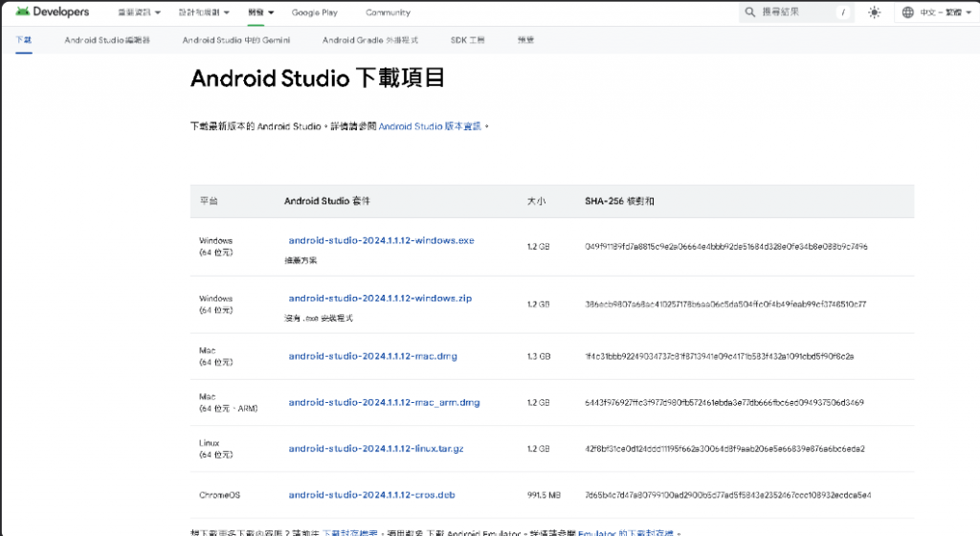Download android-studio-2024.1.1.12-windows.exe
Image resolution: width=980 pixels, height=536 pixels.
pyautogui.click(x=381, y=240)
